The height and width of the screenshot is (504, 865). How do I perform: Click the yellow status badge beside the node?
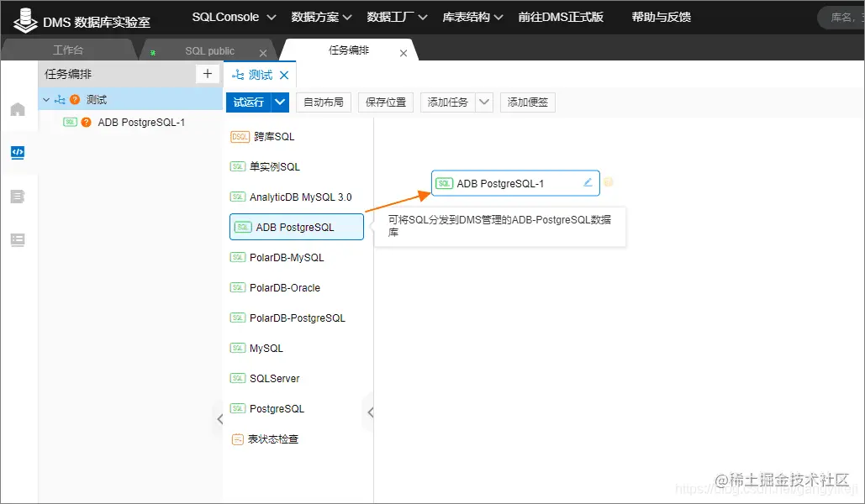click(x=608, y=182)
